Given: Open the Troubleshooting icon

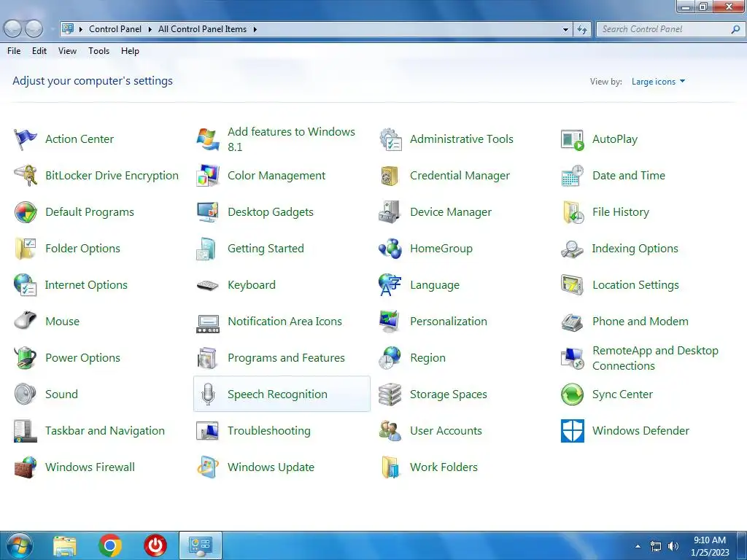Looking at the screenshot, I should [208, 430].
